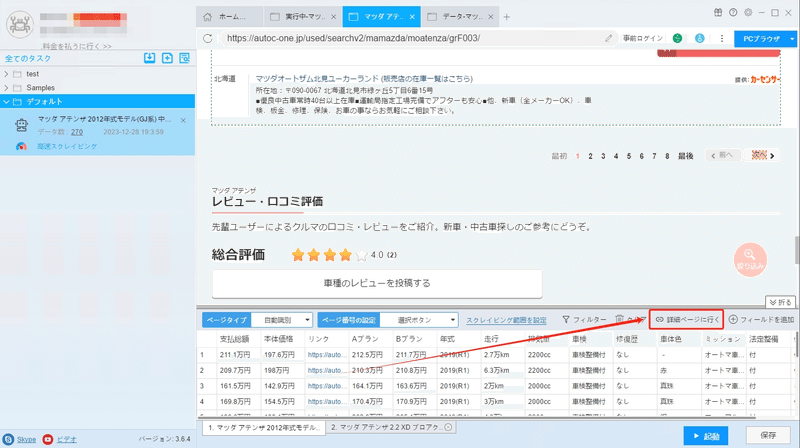Click the ビデオ YouTube icon
Screen dimensions: 800x448
47,439
